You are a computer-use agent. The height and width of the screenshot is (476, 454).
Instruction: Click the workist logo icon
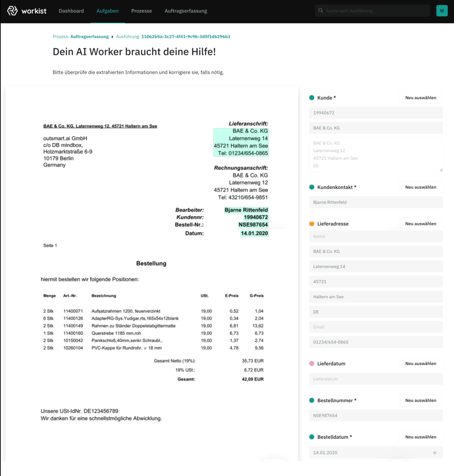13,11
